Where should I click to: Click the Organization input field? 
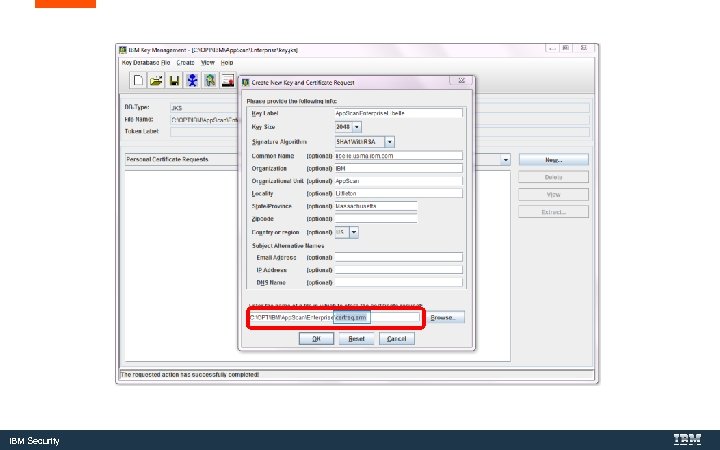coord(399,169)
